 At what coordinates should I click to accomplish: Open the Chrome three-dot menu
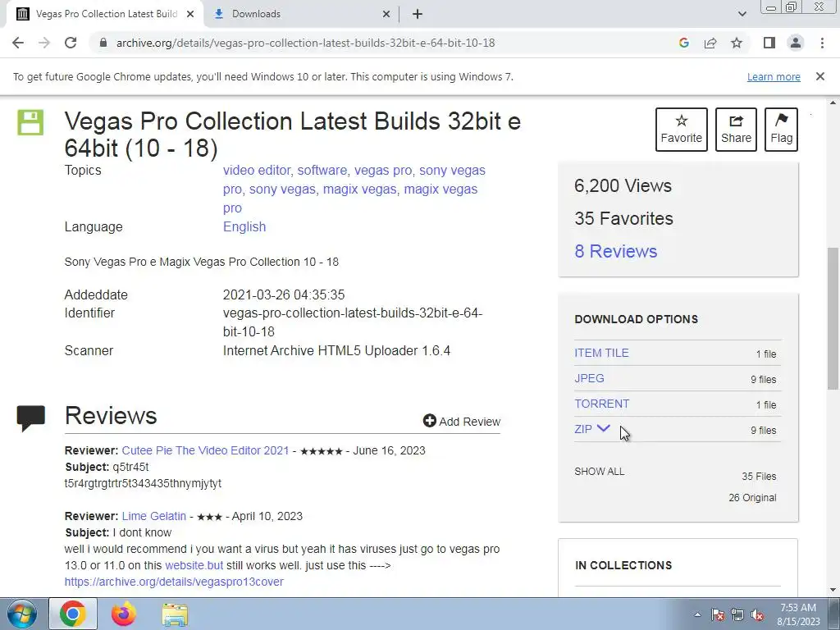[822, 43]
